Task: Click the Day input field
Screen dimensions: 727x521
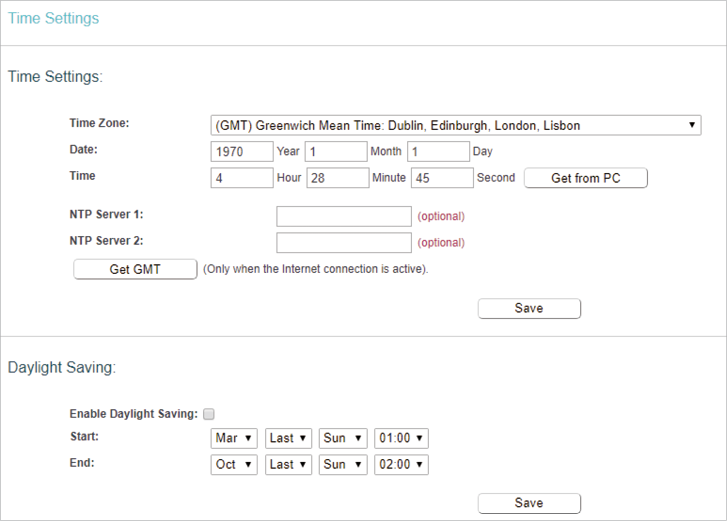Action: (x=439, y=152)
